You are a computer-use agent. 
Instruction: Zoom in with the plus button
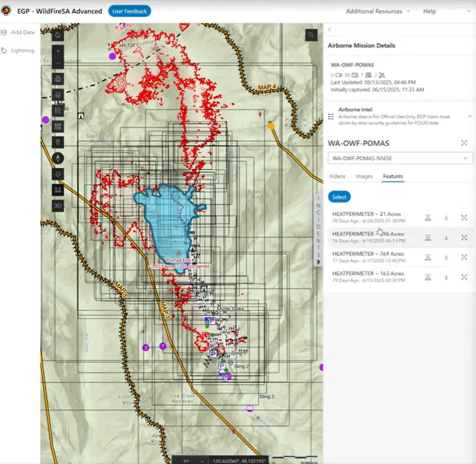58,51
